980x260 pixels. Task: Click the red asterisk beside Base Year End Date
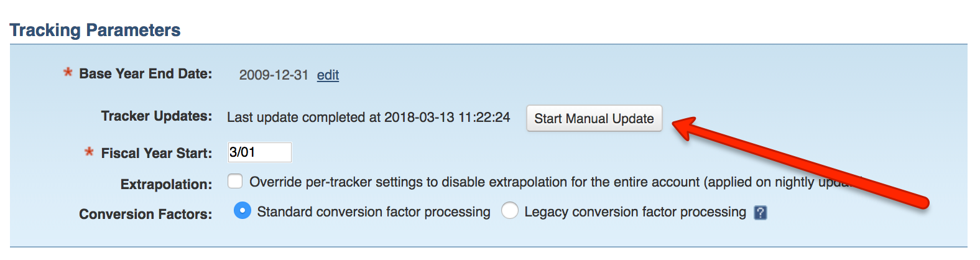coord(68,73)
